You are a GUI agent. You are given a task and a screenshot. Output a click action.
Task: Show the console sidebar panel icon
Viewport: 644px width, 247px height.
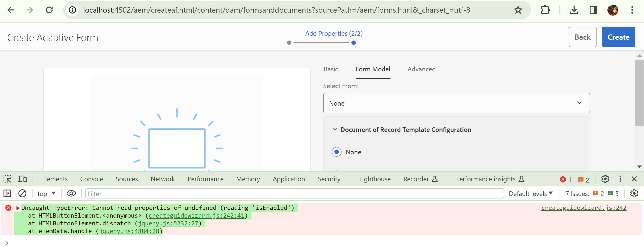(7, 193)
